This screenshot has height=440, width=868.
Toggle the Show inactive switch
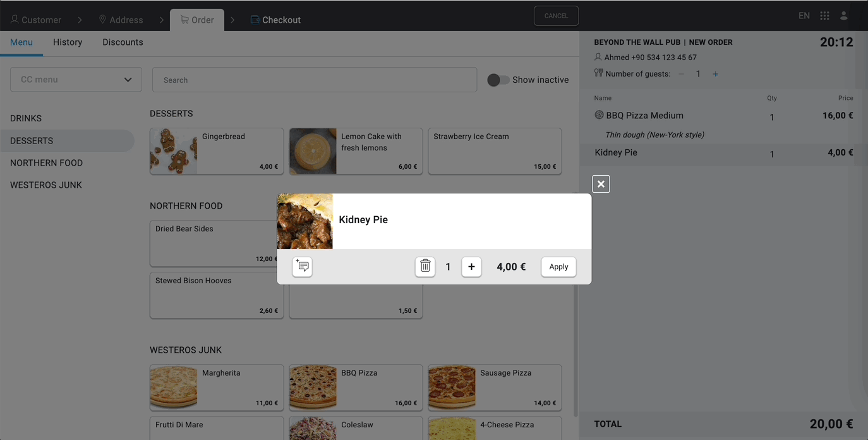tap(498, 80)
